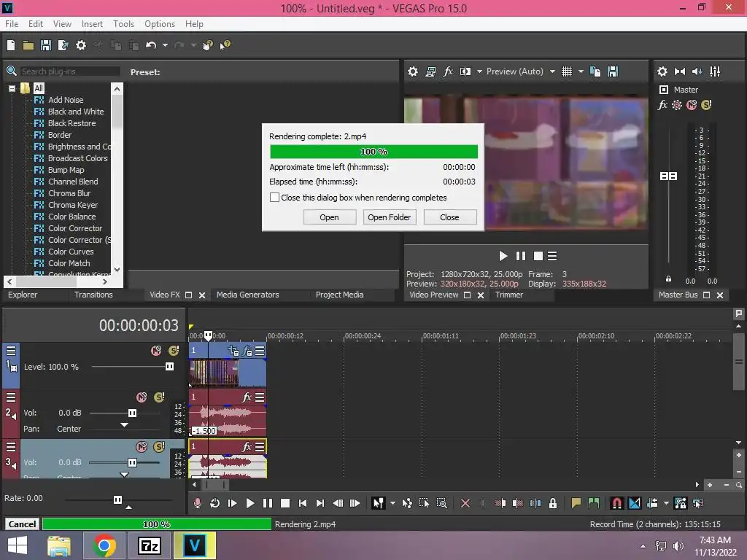Switch to the Media Generators tab

[248, 295]
